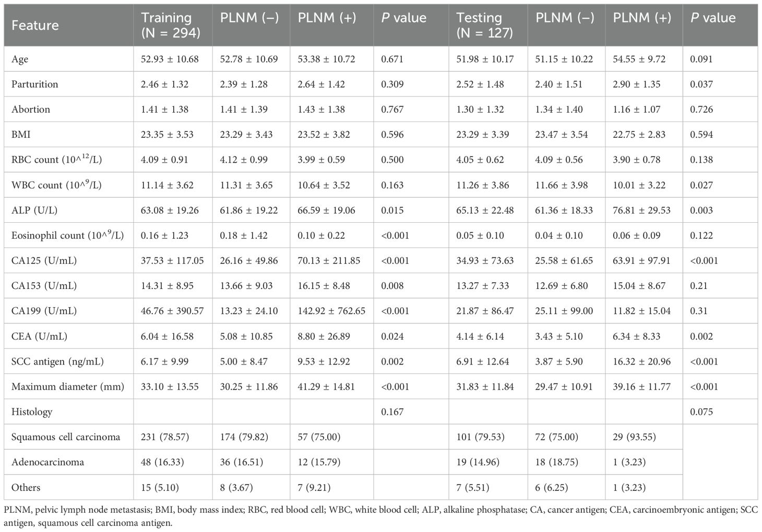762x532 pixels.
Task: Click the Parturition row label
Action: pos(34,84)
